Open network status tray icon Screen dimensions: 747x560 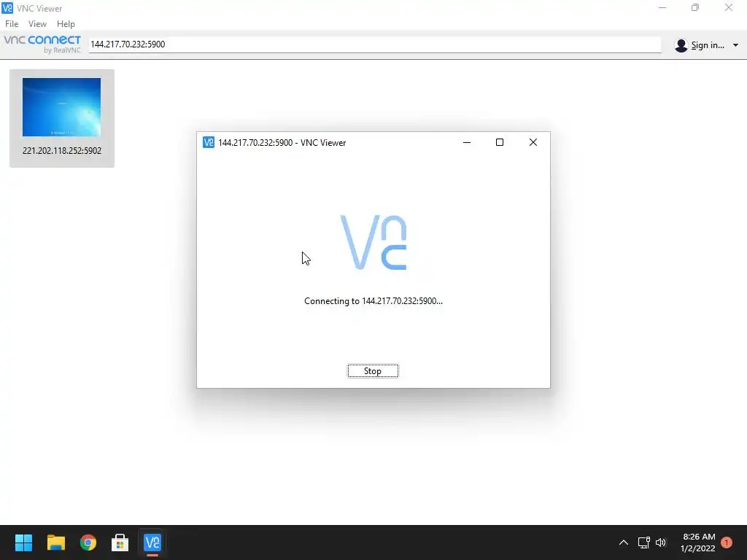point(644,542)
